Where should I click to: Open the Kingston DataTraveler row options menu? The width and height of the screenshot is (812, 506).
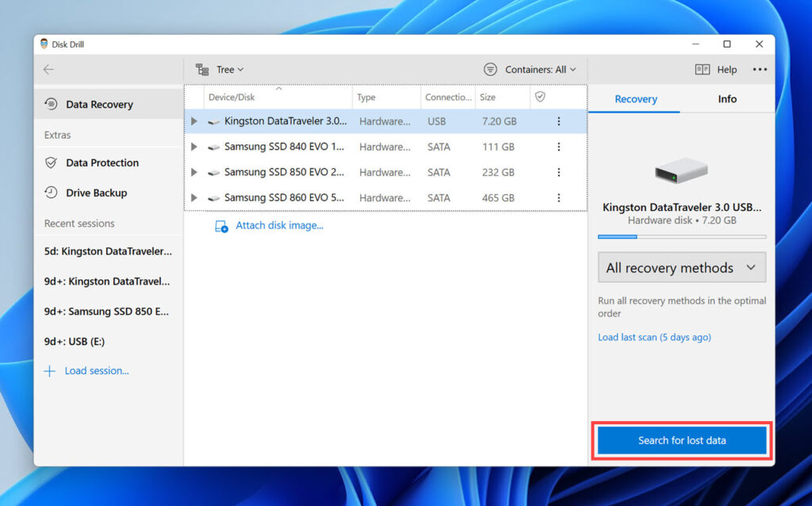558,121
